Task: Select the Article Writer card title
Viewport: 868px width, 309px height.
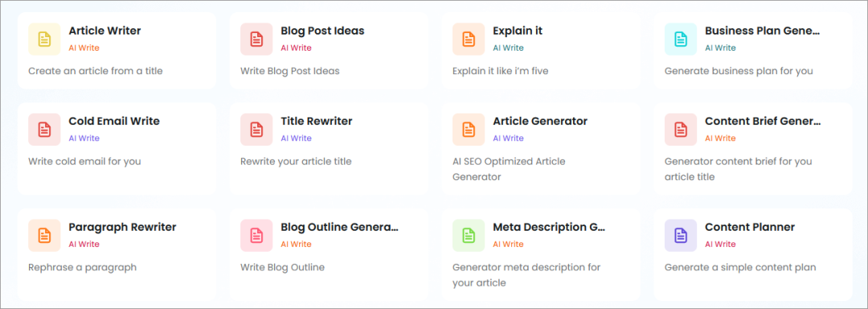Action: (104, 31)
